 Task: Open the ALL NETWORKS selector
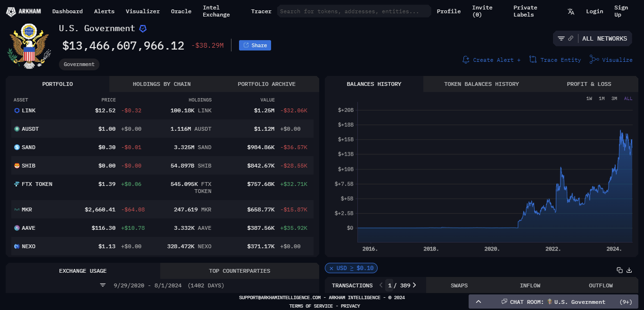pyautogui.click(x=604, y=39)
